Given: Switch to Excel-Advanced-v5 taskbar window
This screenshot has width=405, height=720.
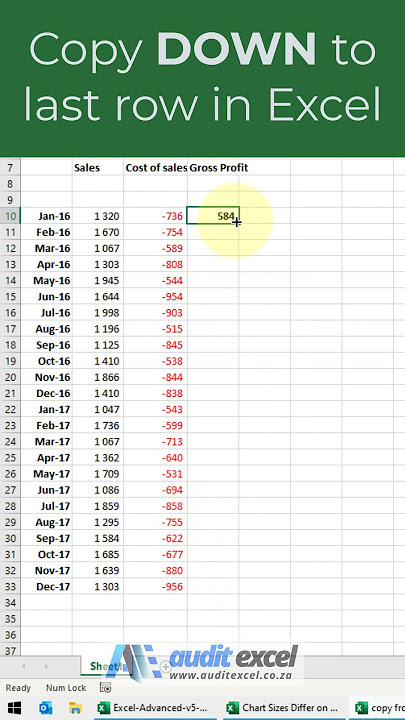Looking at the screenshot, I should pos(155,708).
